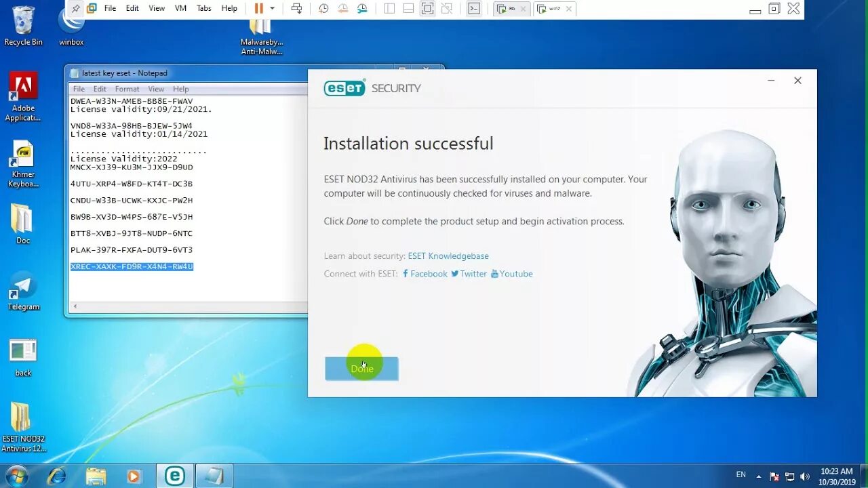868x488 pixels.
Task: Select the winbox desktop icon
Action: click(71, 27)
